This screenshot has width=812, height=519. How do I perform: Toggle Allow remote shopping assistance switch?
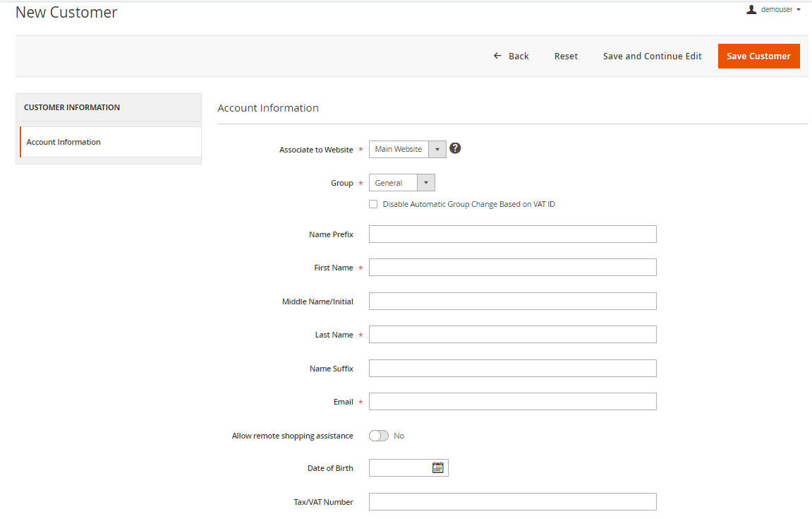pos(379,436)
